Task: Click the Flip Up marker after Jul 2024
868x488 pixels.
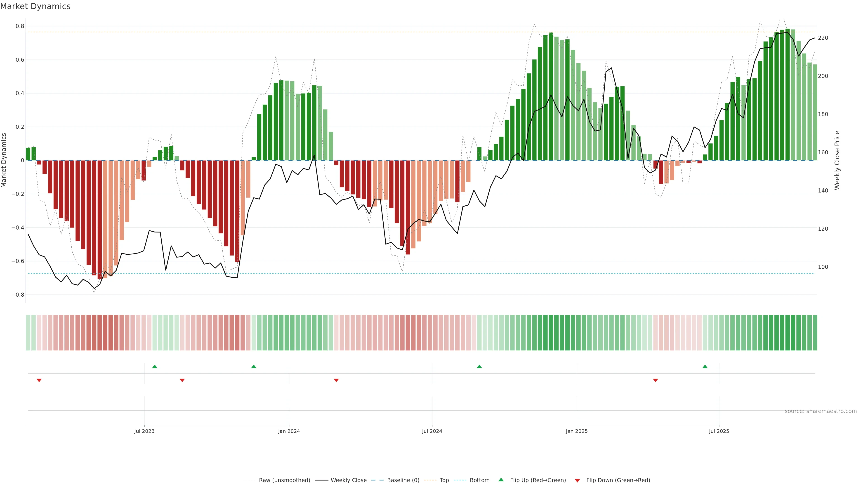Action: click(x=479, y=366)
